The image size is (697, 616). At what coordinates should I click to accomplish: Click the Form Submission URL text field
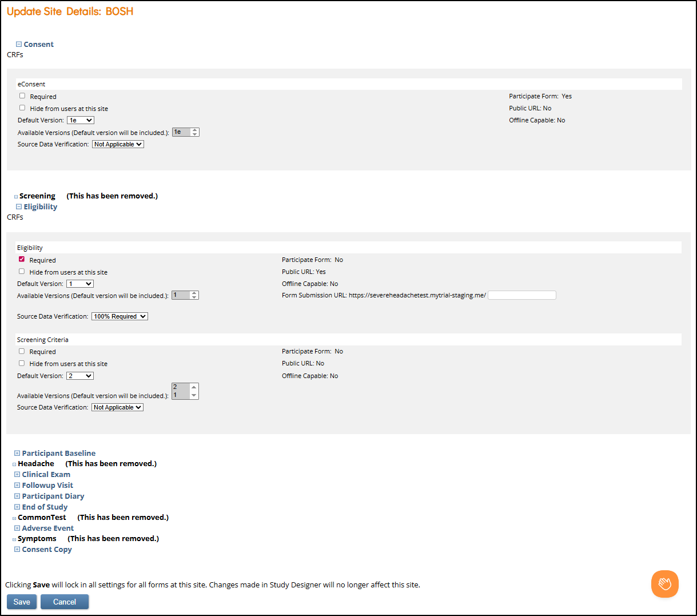click(521, 295)
